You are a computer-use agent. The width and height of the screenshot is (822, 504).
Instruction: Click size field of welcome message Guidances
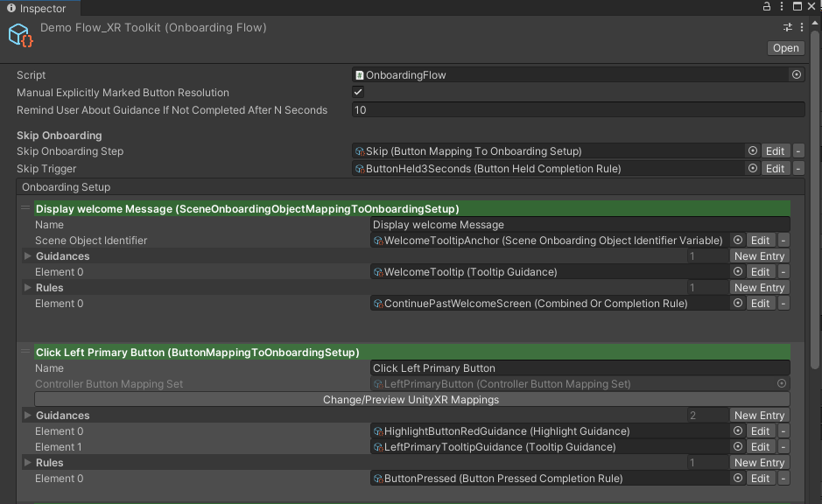707,256
